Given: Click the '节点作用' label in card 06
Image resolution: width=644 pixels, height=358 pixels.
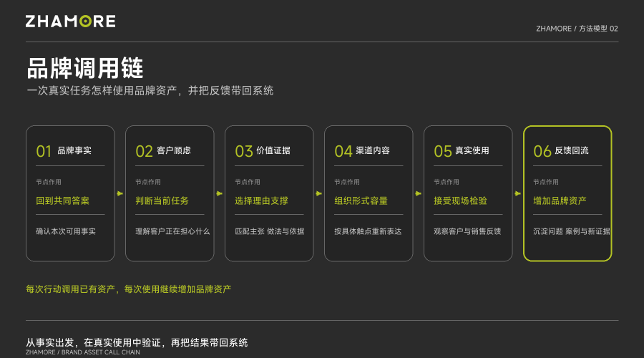Looking at the screenshot, I should coord(545,182).
